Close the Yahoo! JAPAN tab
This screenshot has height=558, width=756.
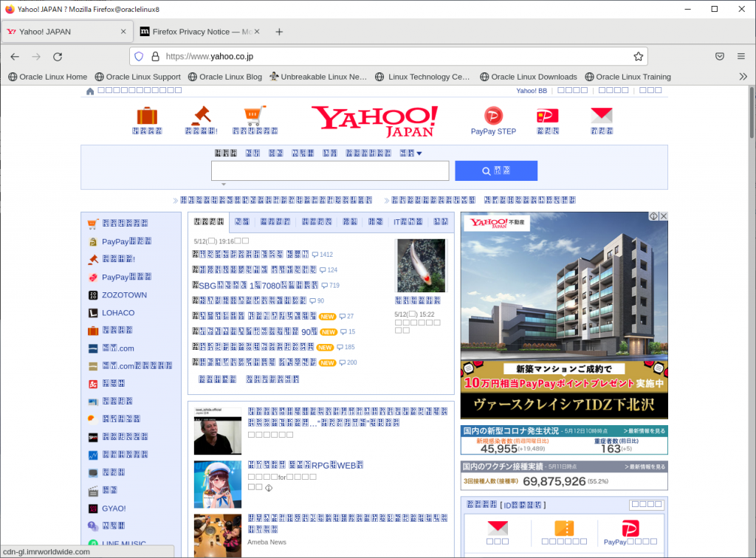pyautogui.click(x=123, y=31)
